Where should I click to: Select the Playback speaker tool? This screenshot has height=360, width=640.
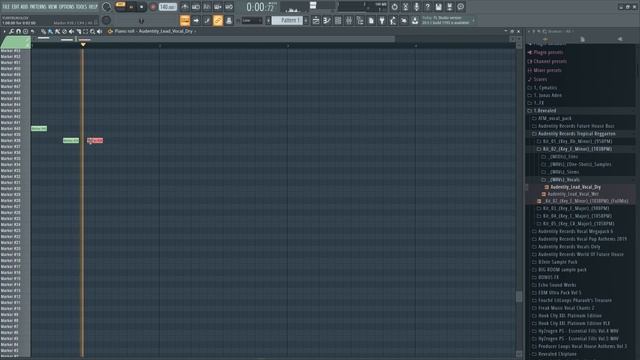pyautogui.click(x=100, y=31)
